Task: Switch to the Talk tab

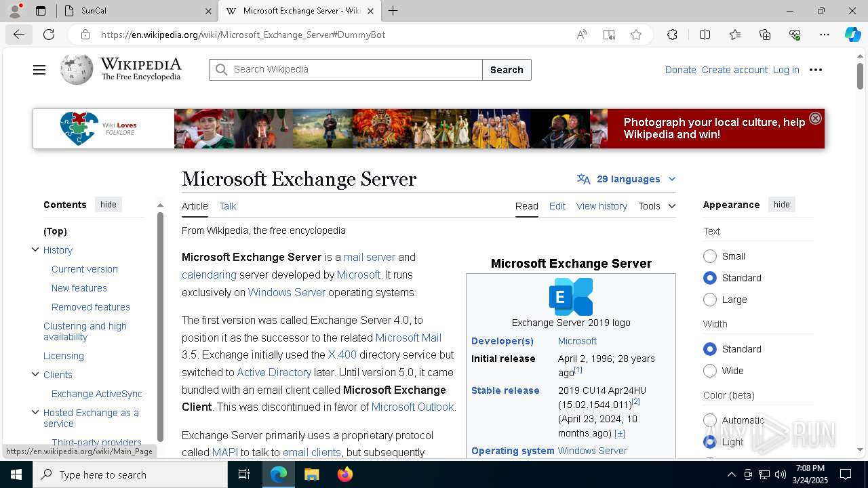Action: [228, 206]
